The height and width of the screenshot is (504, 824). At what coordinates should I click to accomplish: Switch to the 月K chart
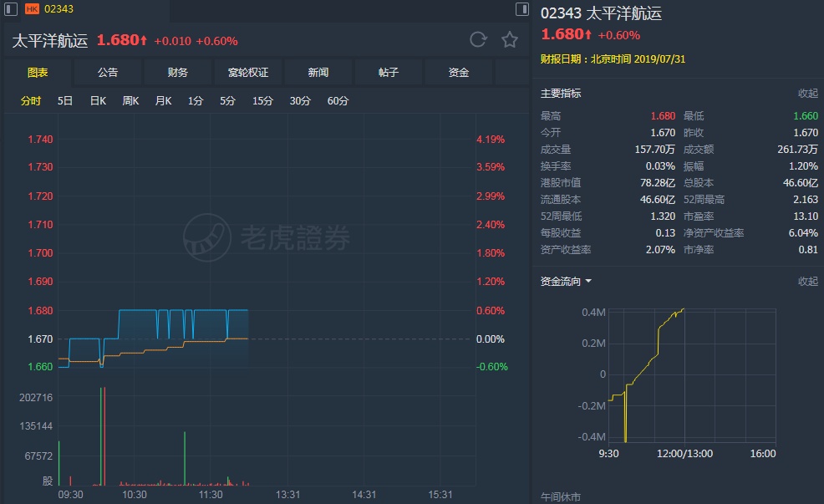coord(164,101)
